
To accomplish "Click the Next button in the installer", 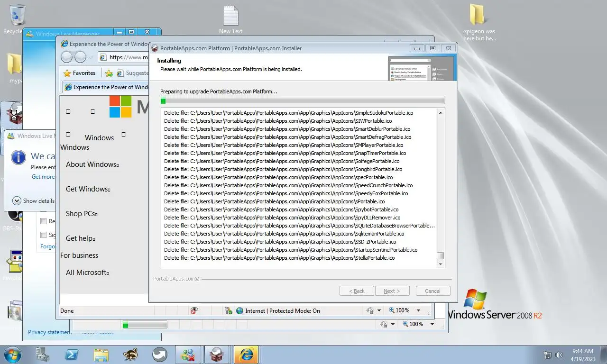I will 392,291.
